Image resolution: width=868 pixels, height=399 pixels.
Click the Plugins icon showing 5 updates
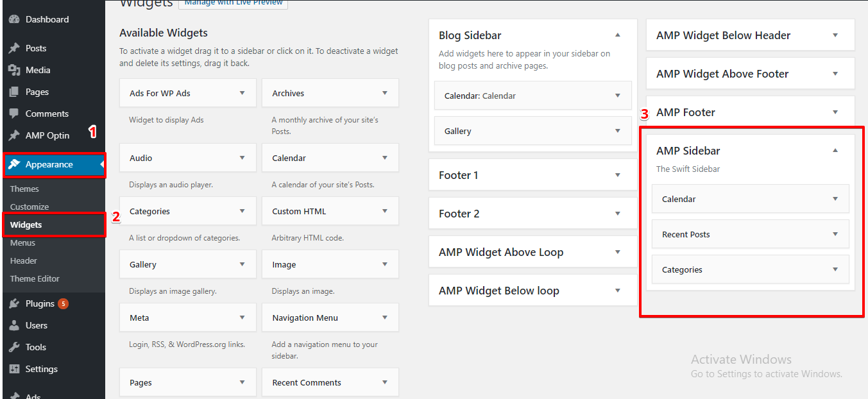[x=15, y=303]
